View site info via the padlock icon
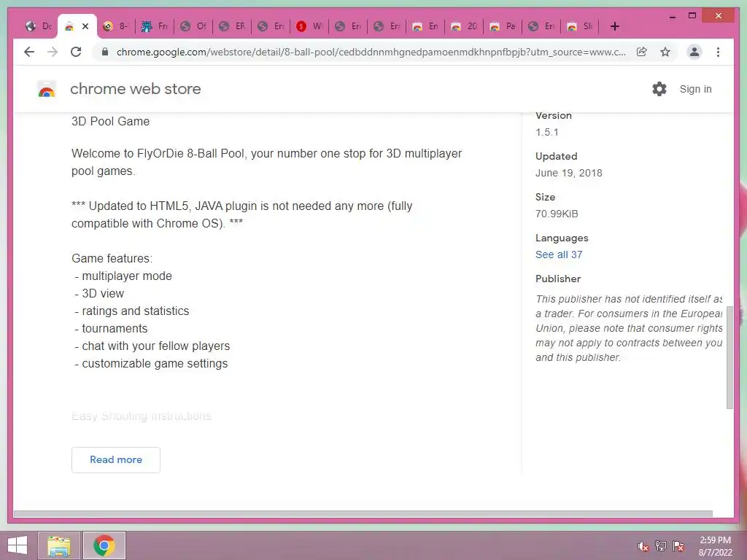 point(105,52)
